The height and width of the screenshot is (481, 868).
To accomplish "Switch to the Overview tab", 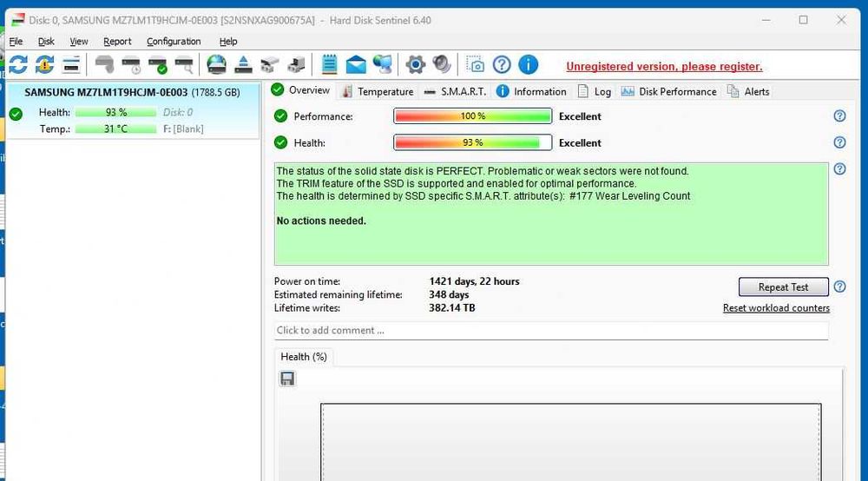I will point(301,90).
